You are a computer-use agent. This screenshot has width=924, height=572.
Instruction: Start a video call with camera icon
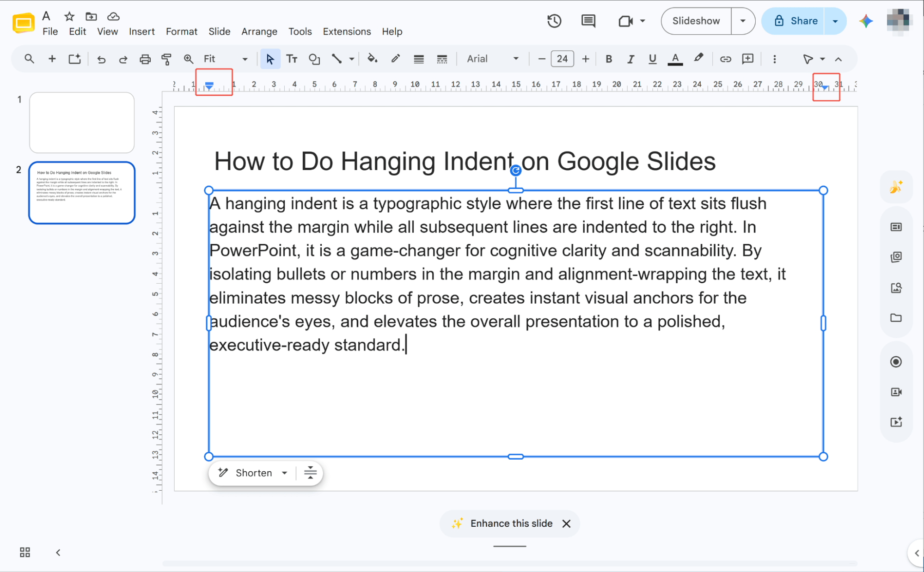coord(625,21)
